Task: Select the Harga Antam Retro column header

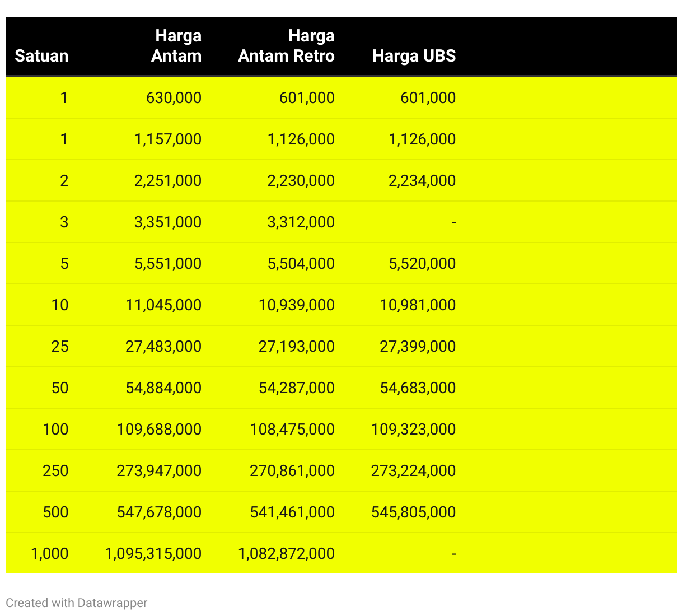Action: click(x=287, y=46)
